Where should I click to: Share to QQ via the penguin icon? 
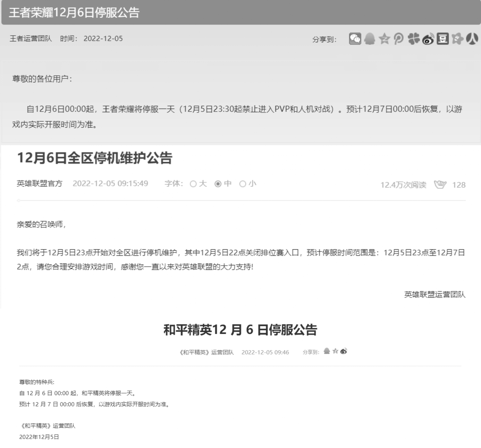click(369, 39)
